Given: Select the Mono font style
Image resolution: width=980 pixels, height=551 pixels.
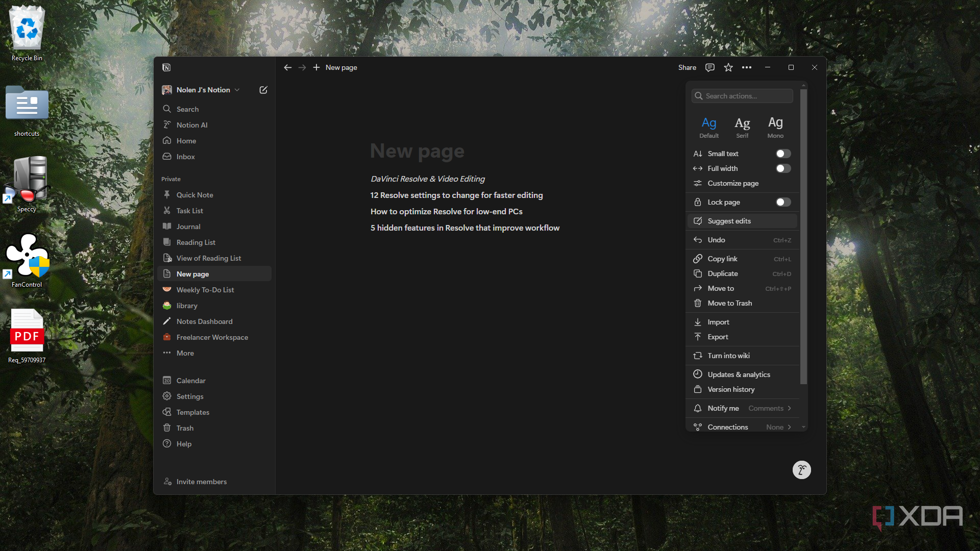Looking at the screenshot, I should click(x=775, y=127).
